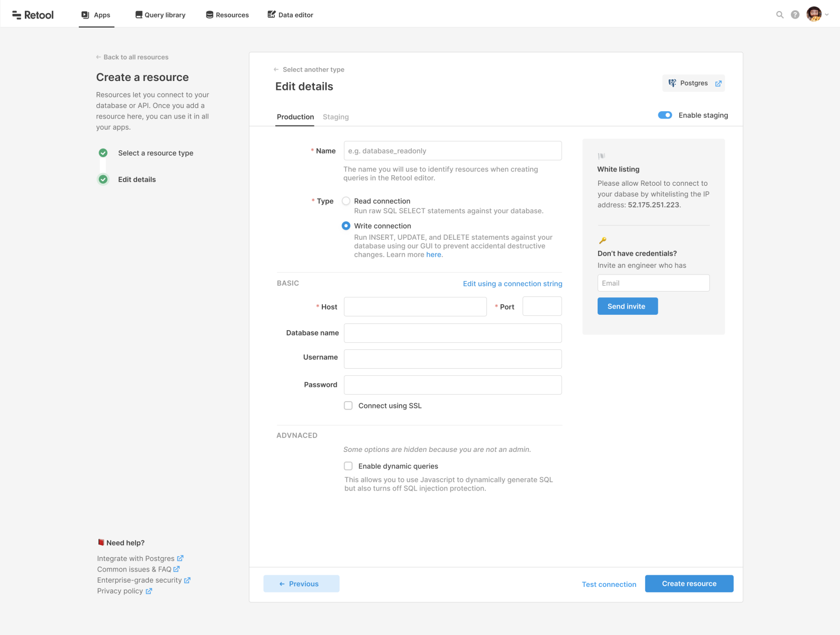Click the Postgres elephant icon
The width and height of the screenshot is (840, 635).
tap(672, 83)
